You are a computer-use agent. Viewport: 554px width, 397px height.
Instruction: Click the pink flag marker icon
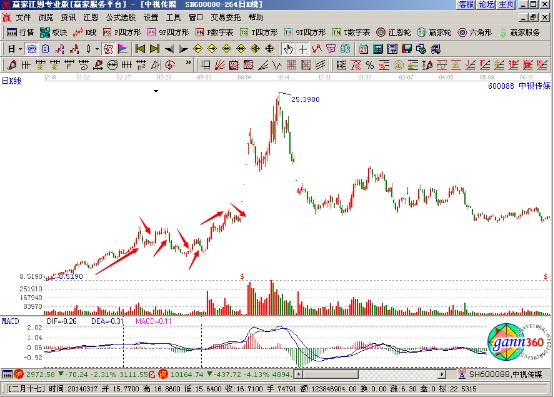coord(123,49)
